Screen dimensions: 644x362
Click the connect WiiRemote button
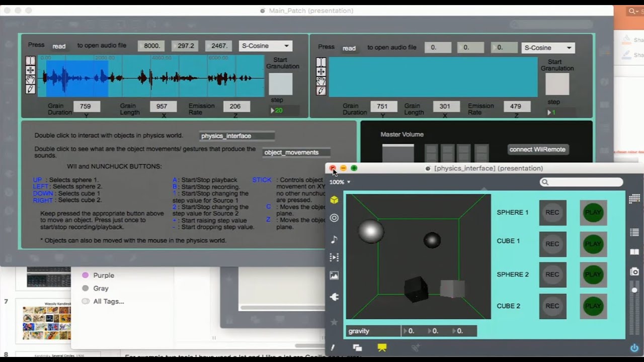[x=537, y=149]
